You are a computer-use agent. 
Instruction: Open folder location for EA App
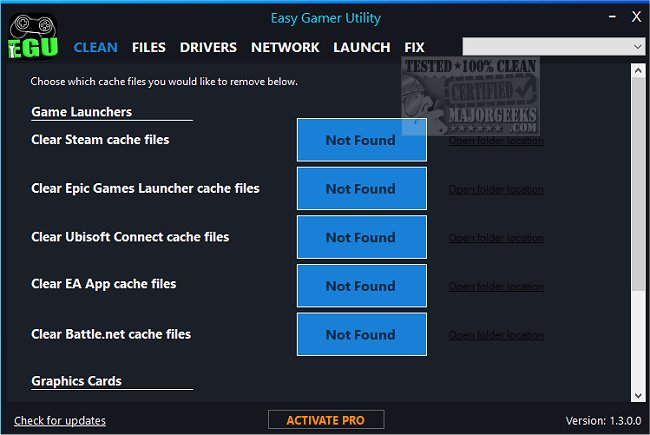tap(496, 287)
